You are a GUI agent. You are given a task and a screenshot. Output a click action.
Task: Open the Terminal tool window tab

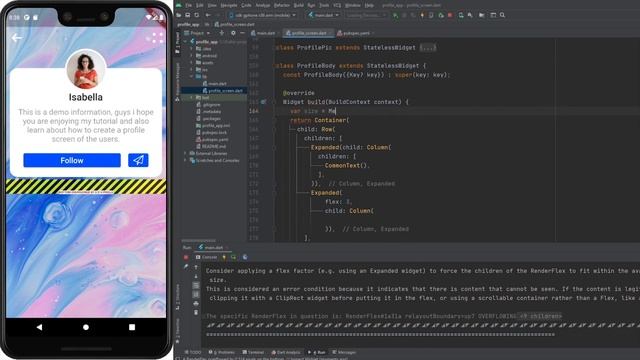click(x=253, y=352)
